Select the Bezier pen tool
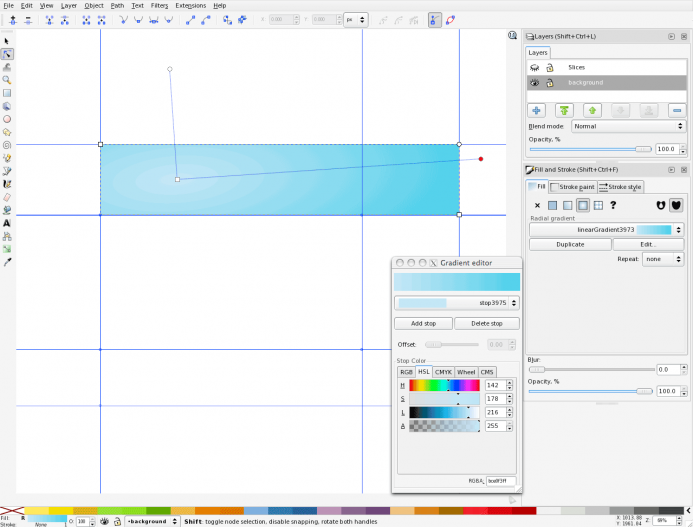Viewport: 693px width, 527px height. pos(7,171)
